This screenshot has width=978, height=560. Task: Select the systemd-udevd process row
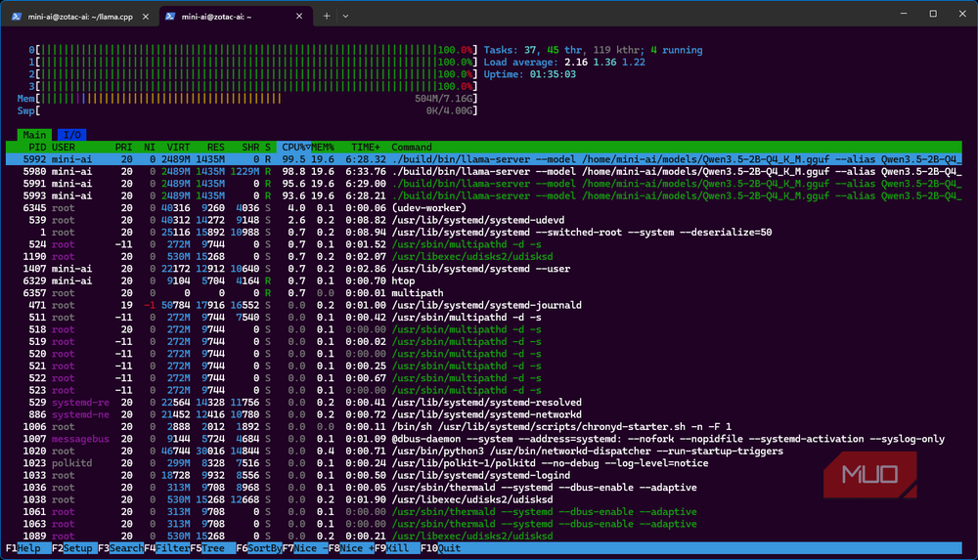(x=483, y=220)
